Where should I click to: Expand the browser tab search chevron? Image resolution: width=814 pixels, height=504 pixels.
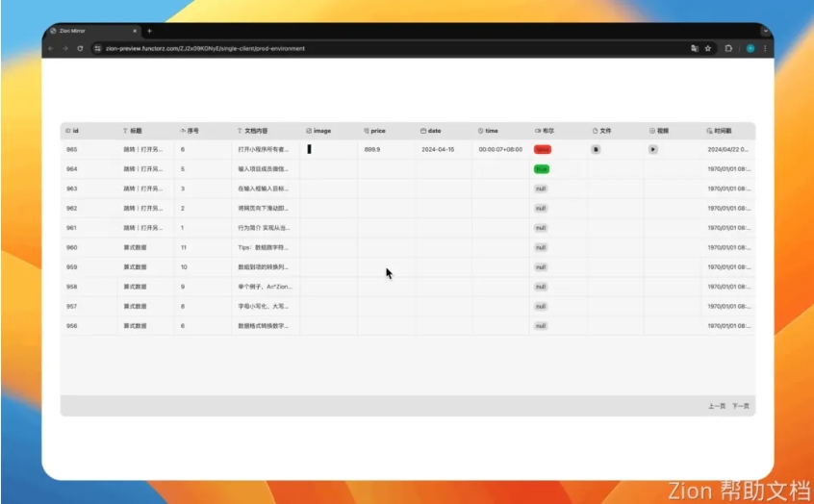(766, 31)
